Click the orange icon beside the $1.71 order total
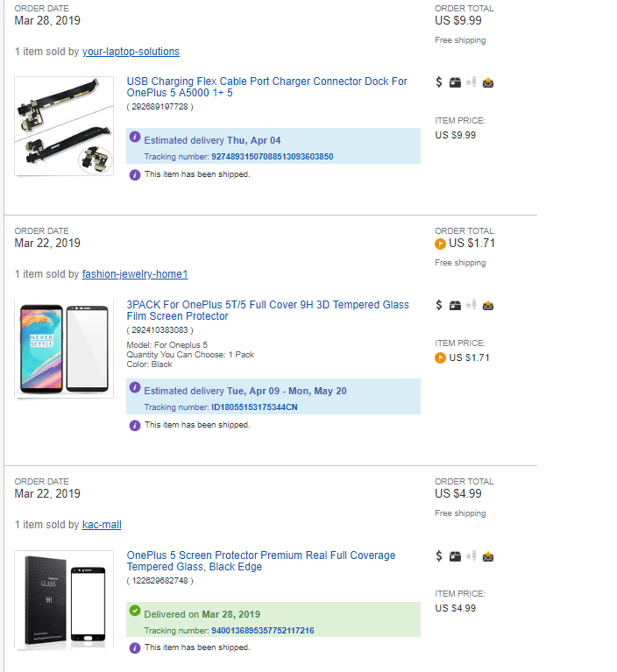Viewport: 617px width, 672px height. pos(440,244)
